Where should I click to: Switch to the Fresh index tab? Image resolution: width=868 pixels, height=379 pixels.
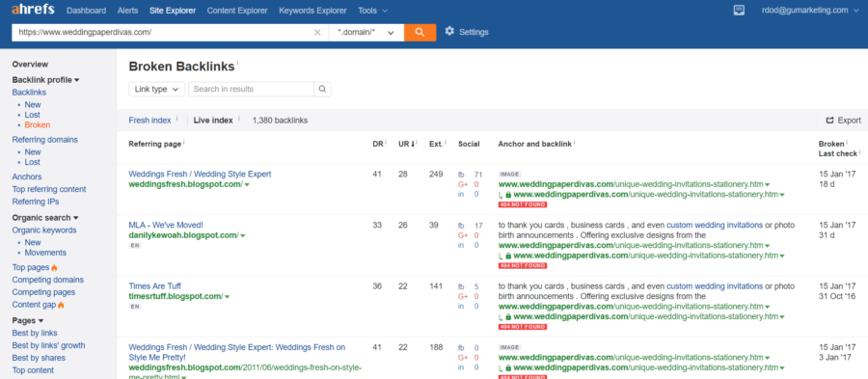pos(149,120)
